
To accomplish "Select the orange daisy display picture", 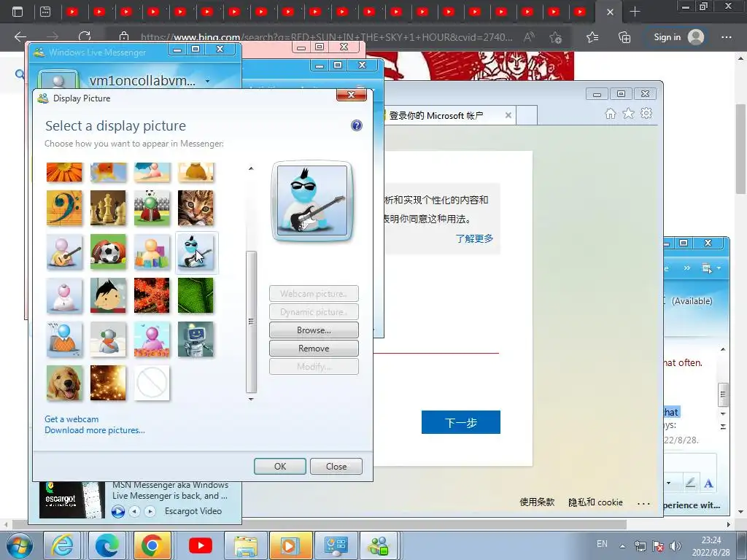I will (64, 172).
